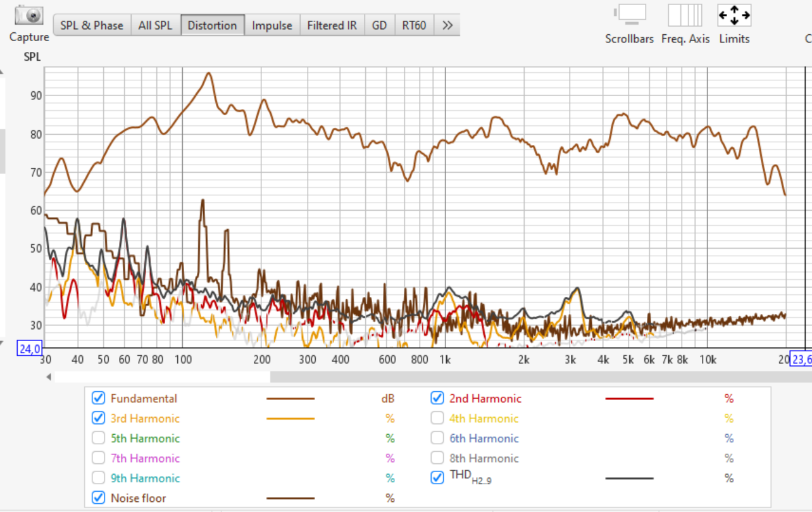Click the Fundamental brown line swatch
The height and width of the screenshot is (512, 812).
point(290,399)
